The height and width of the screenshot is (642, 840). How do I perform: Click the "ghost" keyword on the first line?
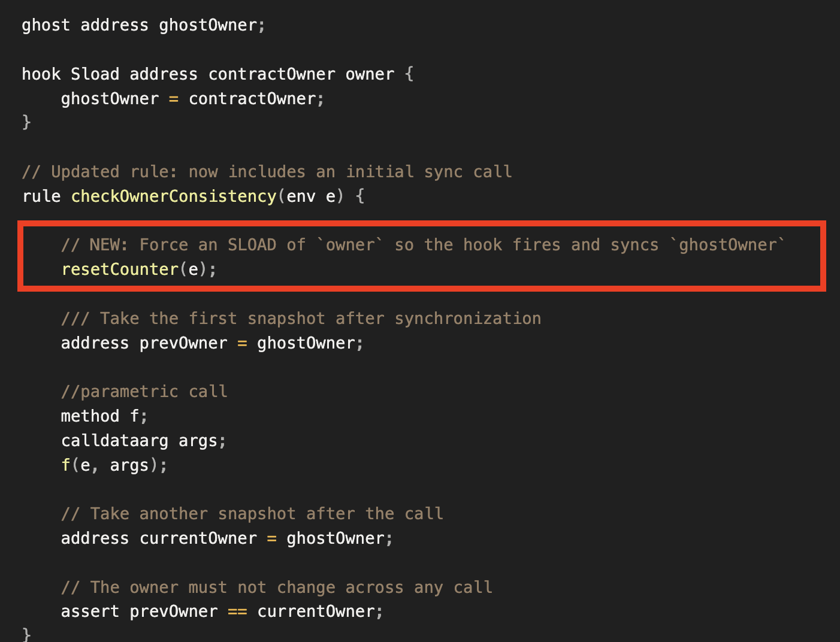click(x=46, y=25)
